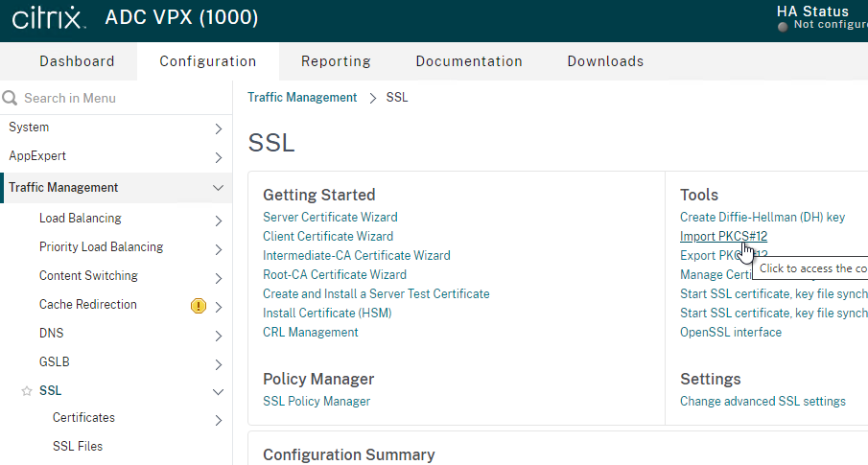868x465 pixels.
Task: Click the HA Status label
Action: pyautogui.click(x=812, y=12)
